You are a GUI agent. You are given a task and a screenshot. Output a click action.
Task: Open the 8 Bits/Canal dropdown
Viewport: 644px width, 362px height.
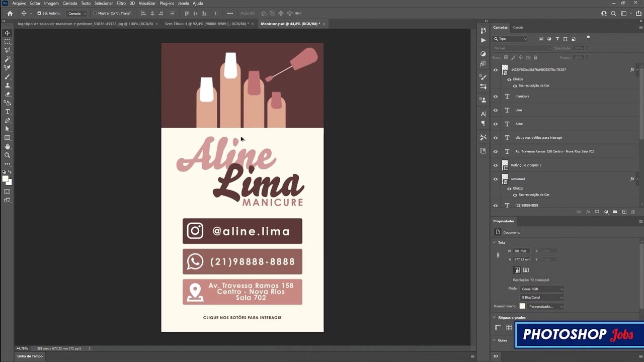542,298
